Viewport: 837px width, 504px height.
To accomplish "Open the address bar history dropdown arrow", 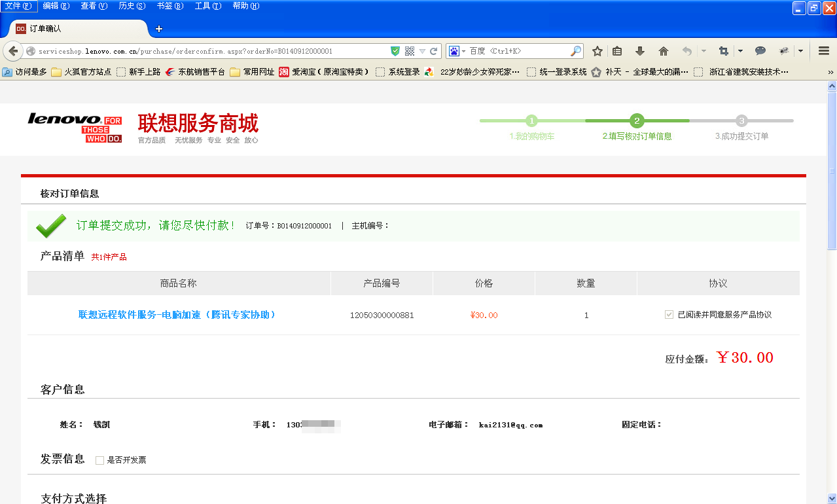I will [422, 51].
